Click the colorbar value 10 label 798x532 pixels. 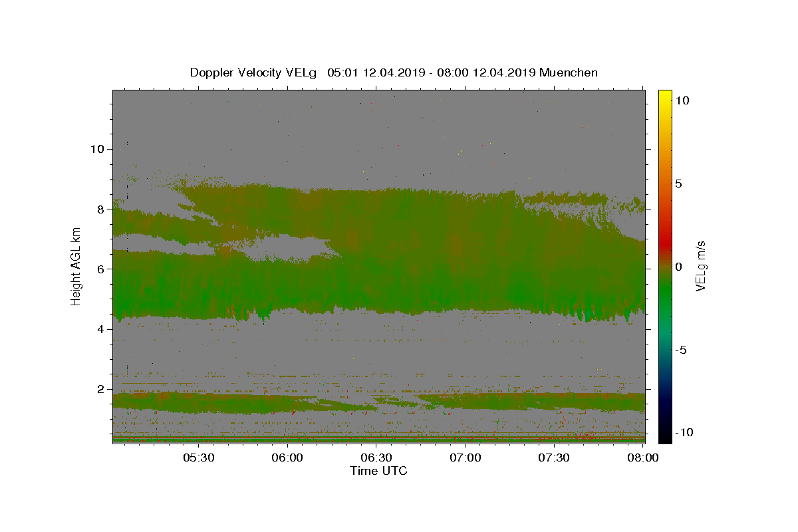(682, 100)
